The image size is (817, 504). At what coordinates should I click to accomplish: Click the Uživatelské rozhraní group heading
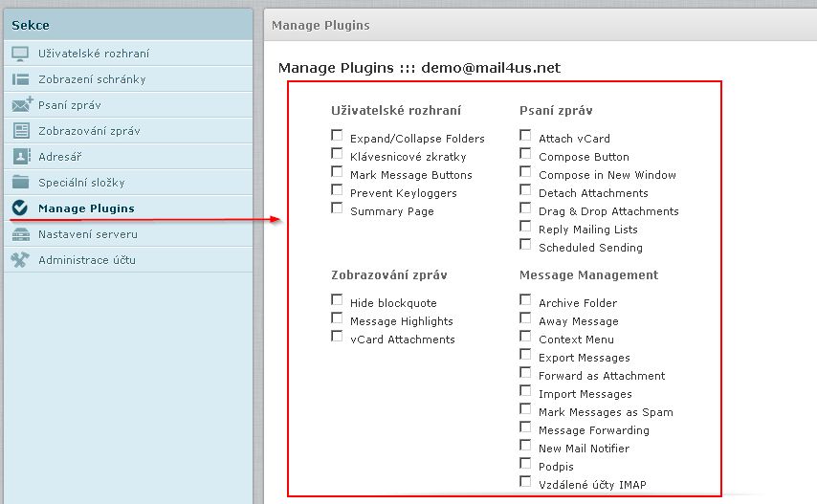[396, 110]
